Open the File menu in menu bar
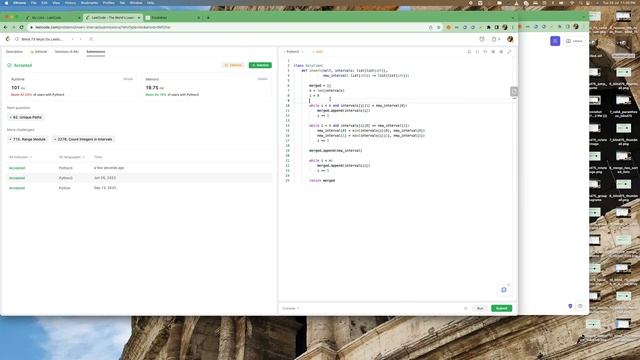Image resolution: width=640 pixels, height=360 pixels. coord(33,3)
